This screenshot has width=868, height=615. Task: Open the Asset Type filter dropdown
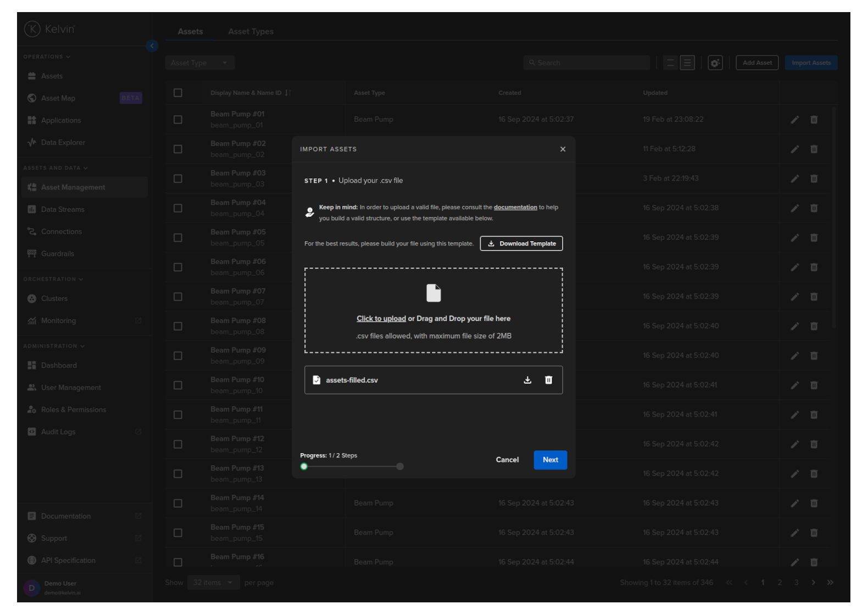(x=199, y=63)
